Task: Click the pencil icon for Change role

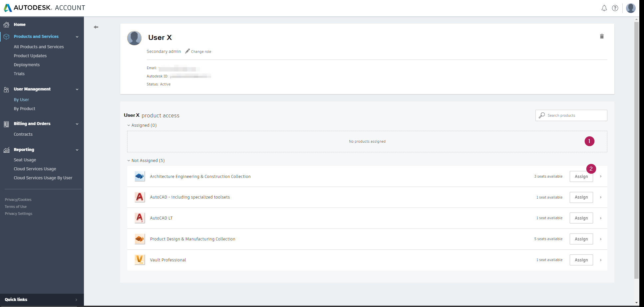Action: [187, 51]
